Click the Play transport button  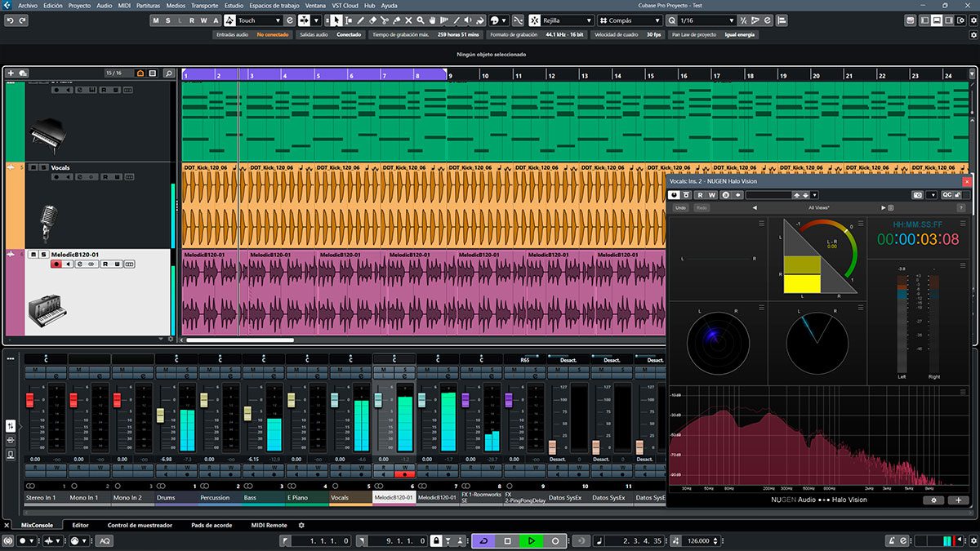[x=531, y=540]
